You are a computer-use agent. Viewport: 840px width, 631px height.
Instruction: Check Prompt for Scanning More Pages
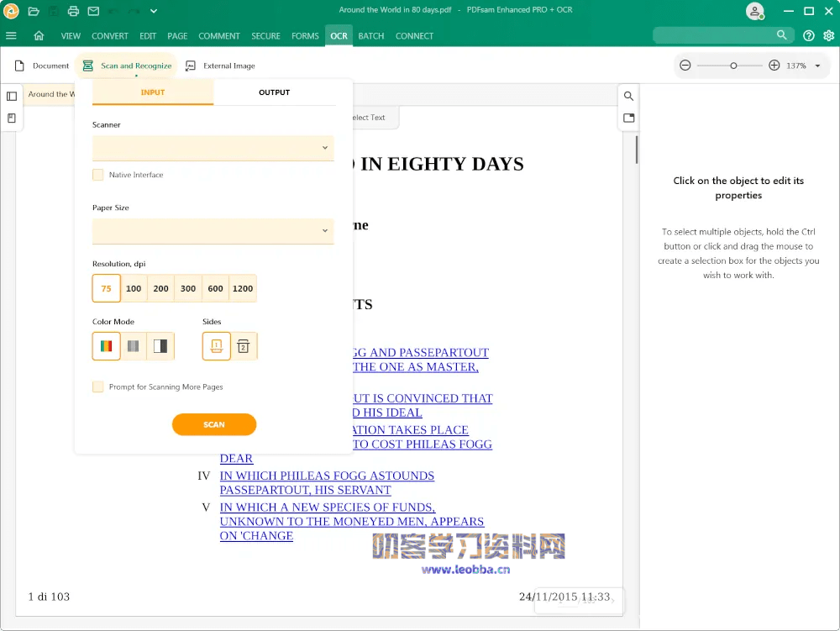(98, 386)
